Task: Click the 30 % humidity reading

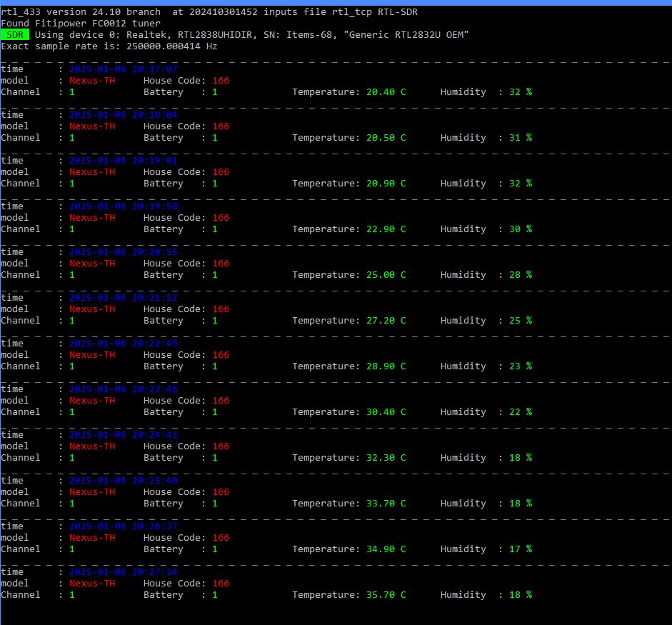Action: [x=520, y=229]
